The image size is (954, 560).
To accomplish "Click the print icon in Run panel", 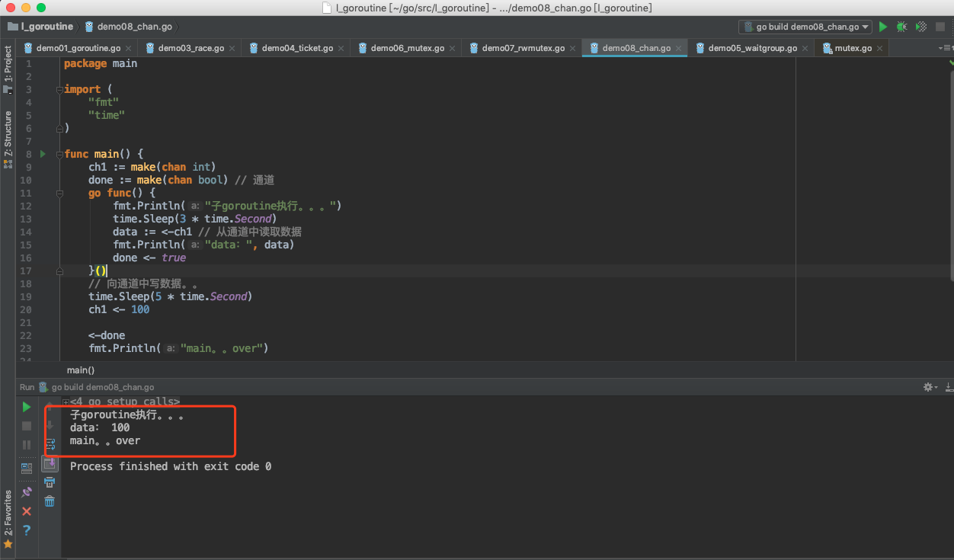I will click(50, 482).
